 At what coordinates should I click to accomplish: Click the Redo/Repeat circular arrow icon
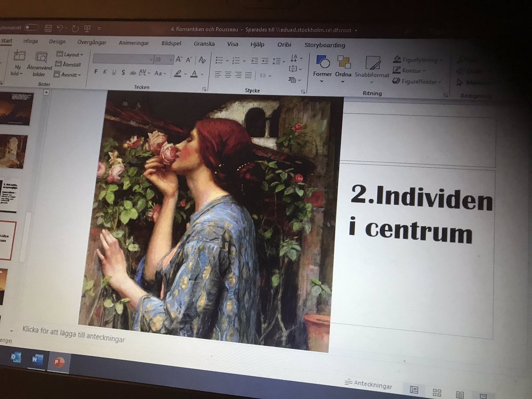tap(75, 28)
